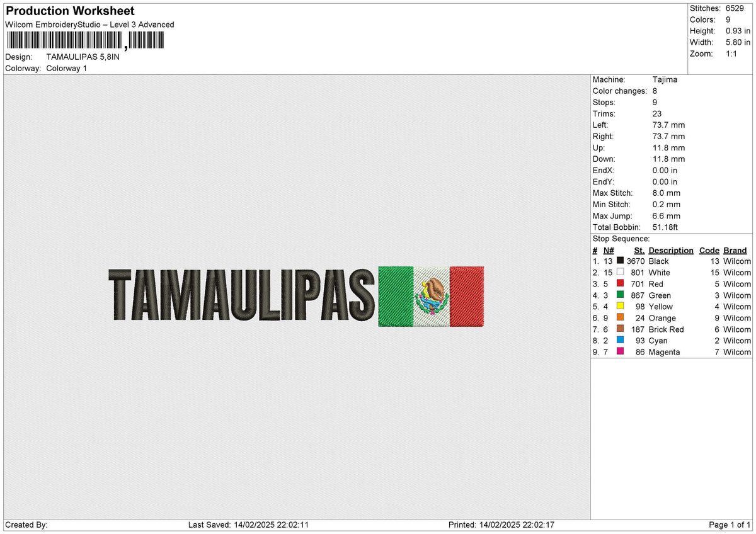Click 'Last Saved: 14/02/2025 22:02:11' footer text
Image resolution: width=756 pixels, height=534 pixels.
(x=248, y=525)
